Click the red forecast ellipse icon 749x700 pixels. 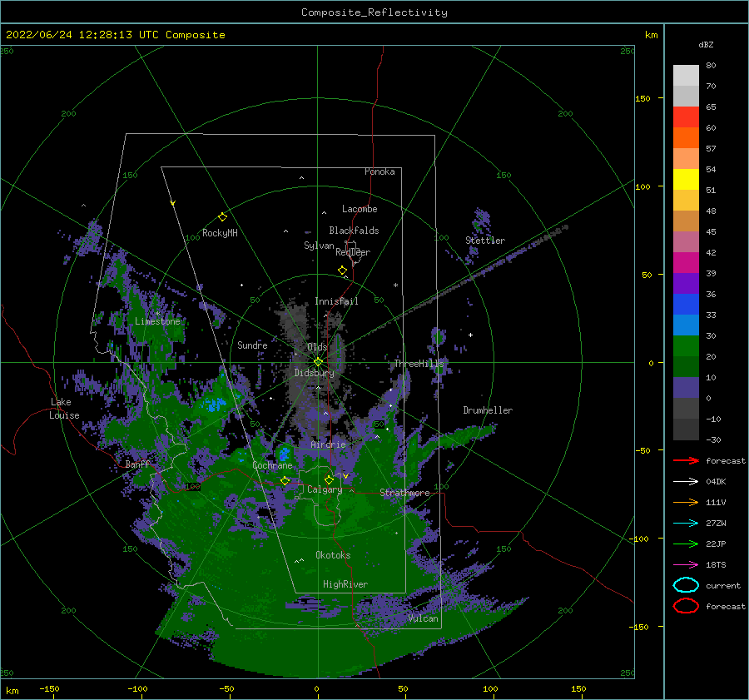click(x=686, y=606)
